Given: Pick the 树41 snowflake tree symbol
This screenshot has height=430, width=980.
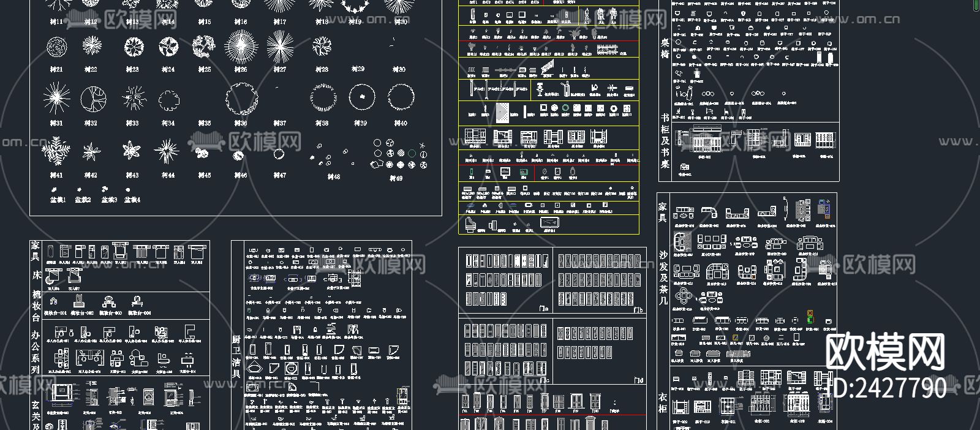Looking at the screenshot, I should 56,151.
